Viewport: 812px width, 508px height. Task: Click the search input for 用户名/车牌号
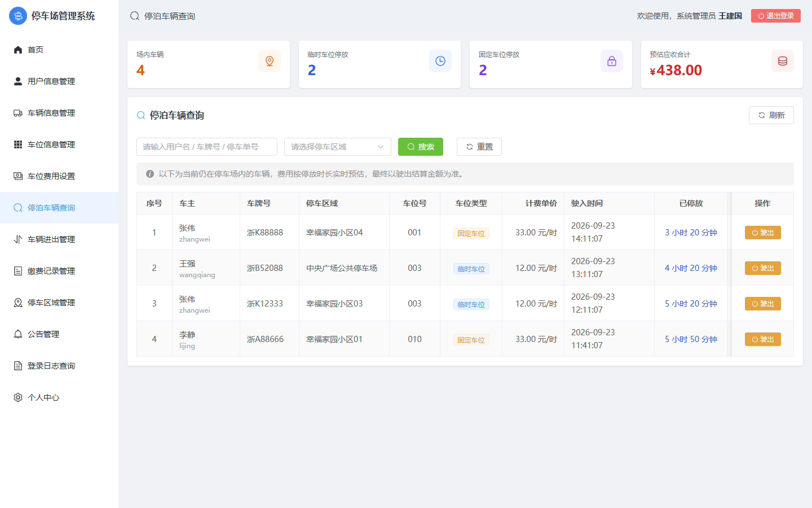pos(207,147)
